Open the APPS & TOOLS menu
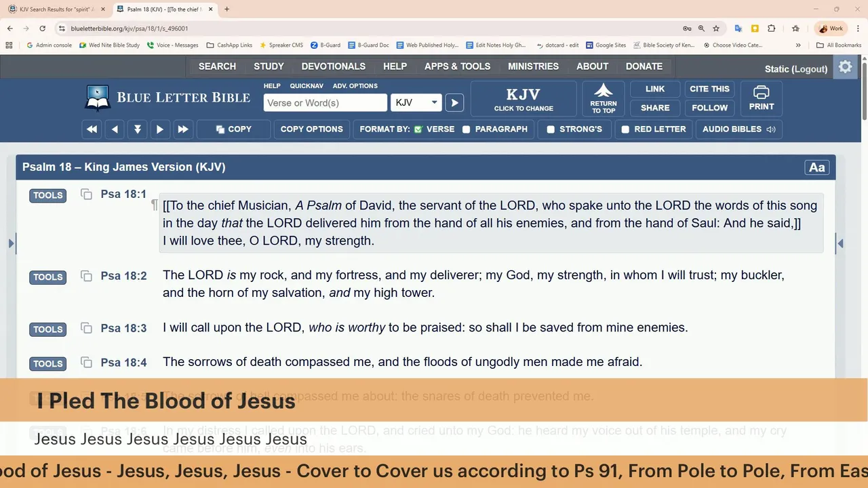This screenshot has height=488, width=868. coord(457,66)
